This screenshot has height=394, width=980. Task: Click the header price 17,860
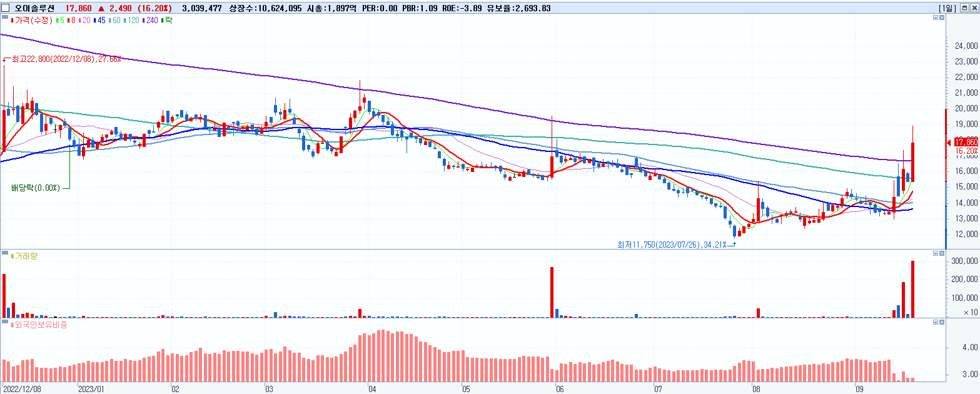(x=79, y=8)
